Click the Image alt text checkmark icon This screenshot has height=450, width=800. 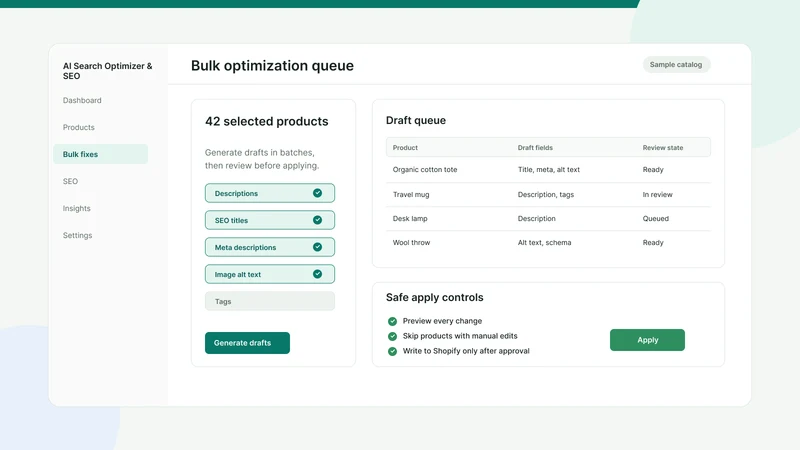pos(317,274)
